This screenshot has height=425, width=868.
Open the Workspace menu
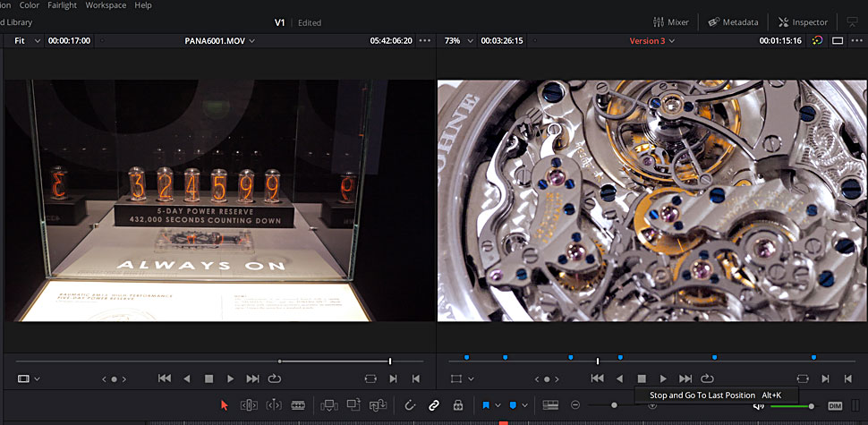(x=106, y=5)
